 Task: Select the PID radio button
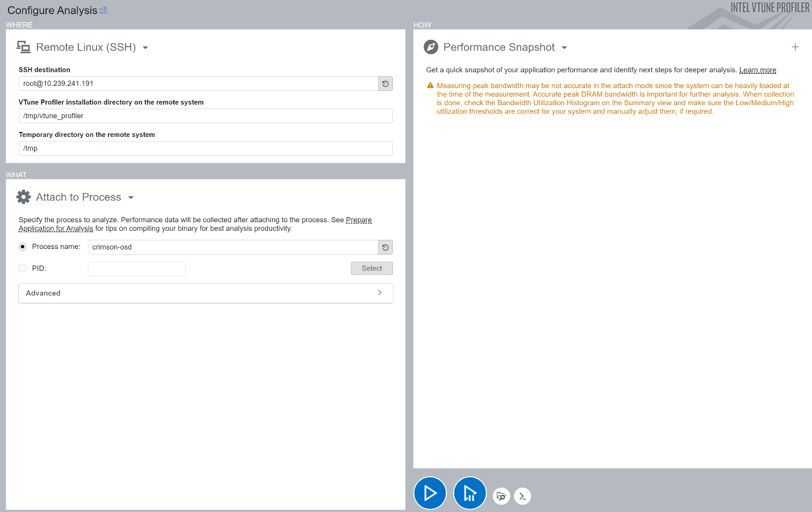(23, 268)
